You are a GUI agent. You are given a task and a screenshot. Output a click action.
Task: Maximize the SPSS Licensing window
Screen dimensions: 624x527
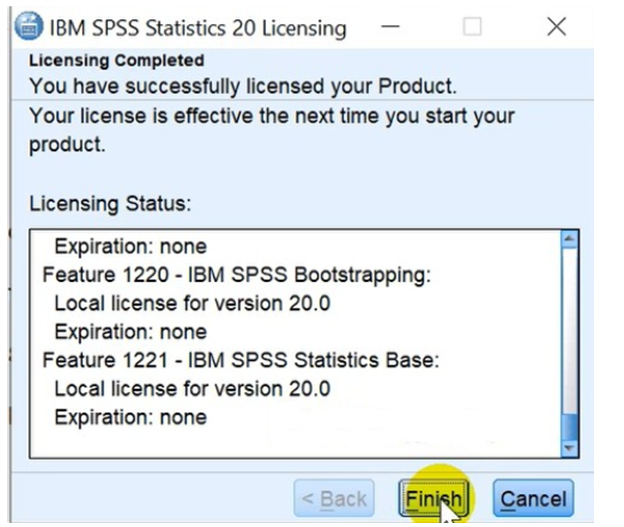click(472, 27)
